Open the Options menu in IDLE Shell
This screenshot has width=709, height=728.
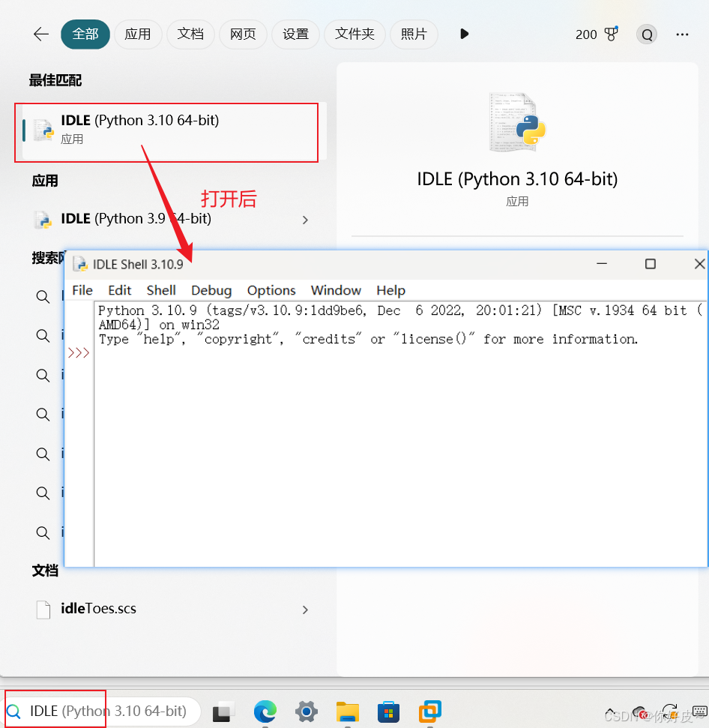tap(271, 290)
